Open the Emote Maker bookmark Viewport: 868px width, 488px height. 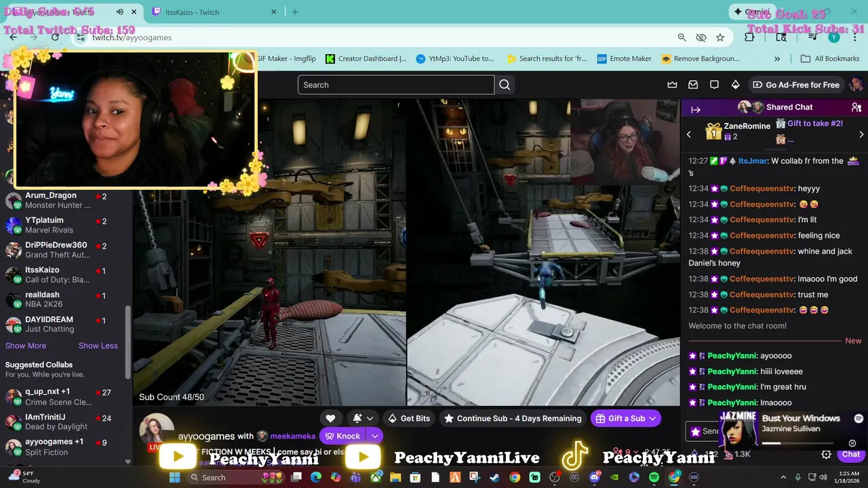coord(625,58)
